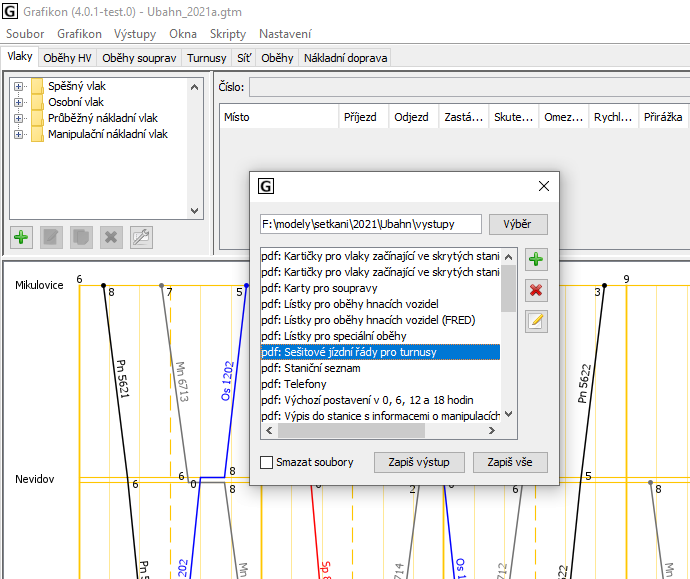690x579 pixels.
Task: Edit the selected output with the notepad icon
Action: (537, 321)
